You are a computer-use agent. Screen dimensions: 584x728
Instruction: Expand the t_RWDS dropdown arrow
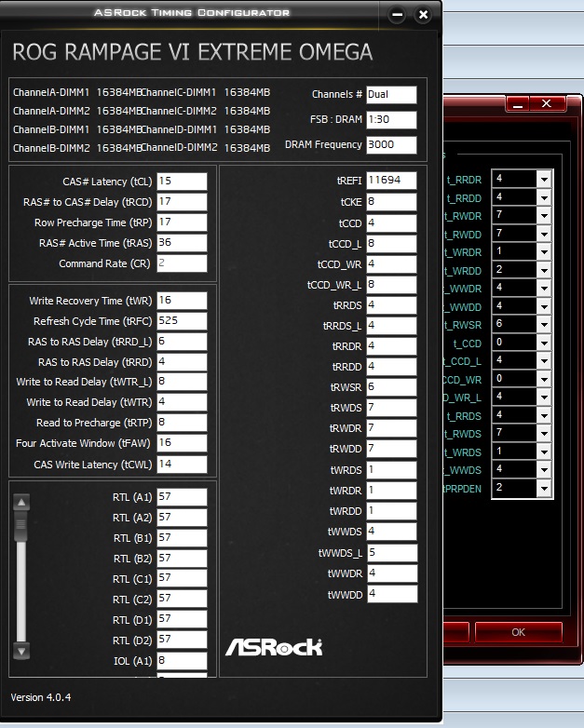click(544, 433)
